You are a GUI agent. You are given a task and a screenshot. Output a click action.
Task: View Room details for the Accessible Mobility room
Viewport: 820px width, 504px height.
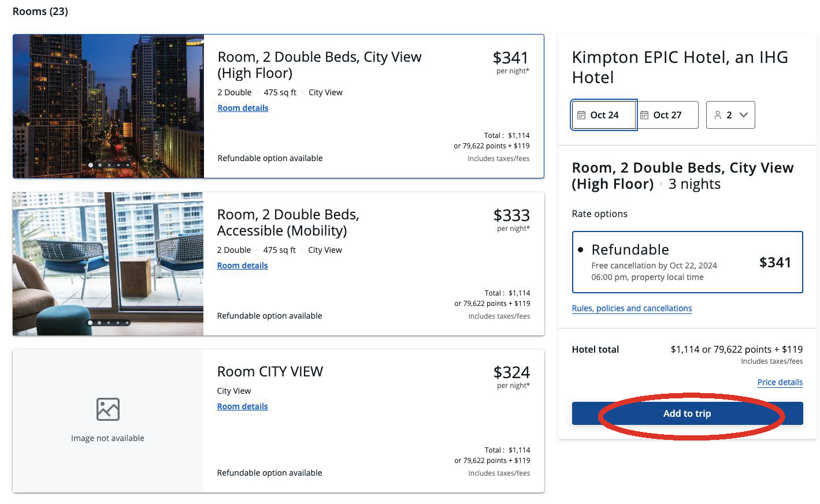click(x=242, y=265)
